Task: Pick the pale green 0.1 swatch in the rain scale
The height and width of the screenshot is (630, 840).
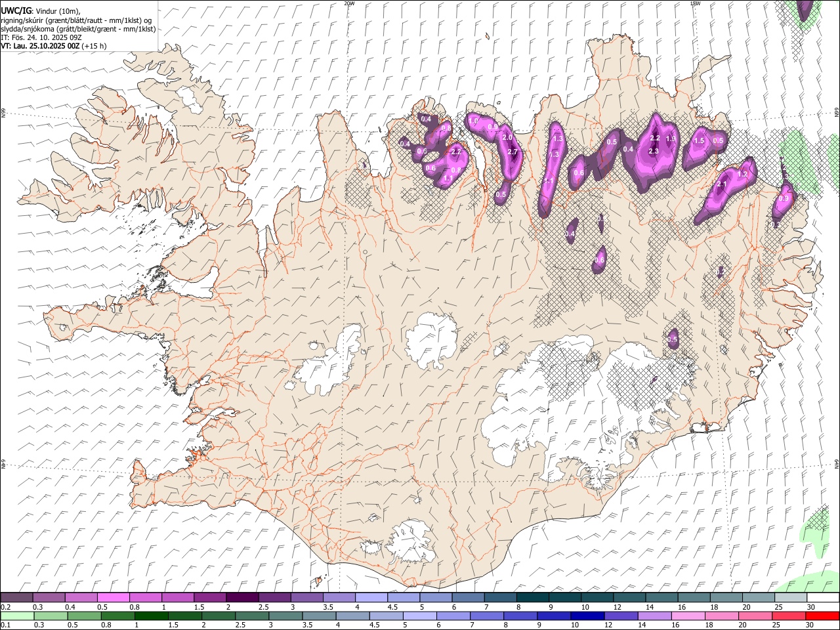Action: (17, 616)
